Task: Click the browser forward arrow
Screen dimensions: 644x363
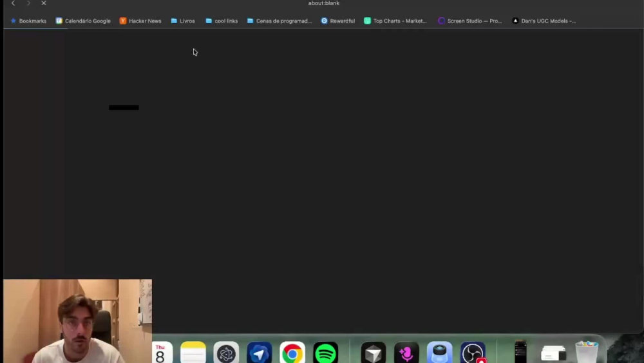Action: point(28,3)
